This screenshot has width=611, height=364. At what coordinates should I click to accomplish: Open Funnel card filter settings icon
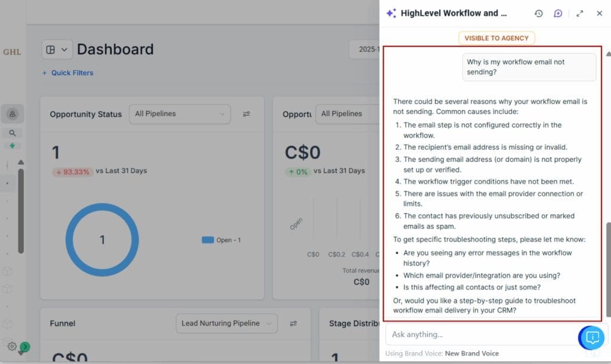coord(293,323)
